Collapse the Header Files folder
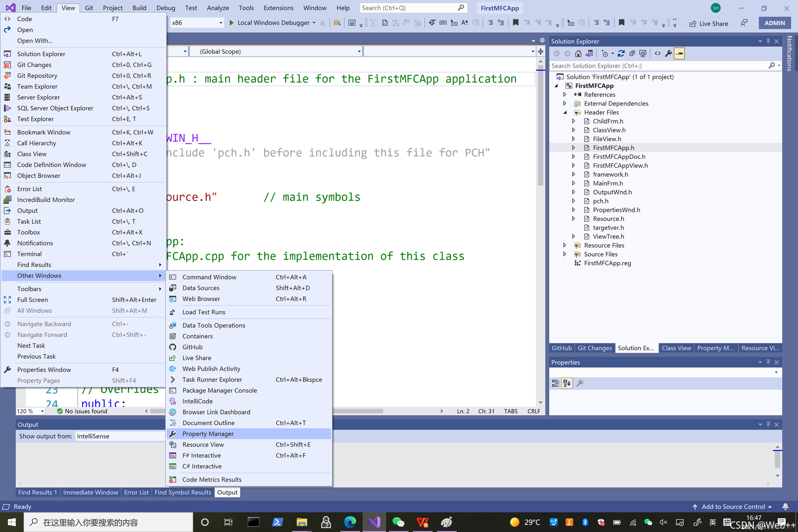 coord(564,112)
